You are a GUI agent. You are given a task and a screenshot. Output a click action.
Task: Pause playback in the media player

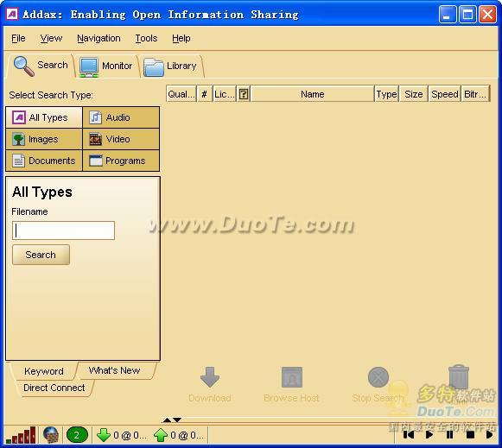coord(449,434)
